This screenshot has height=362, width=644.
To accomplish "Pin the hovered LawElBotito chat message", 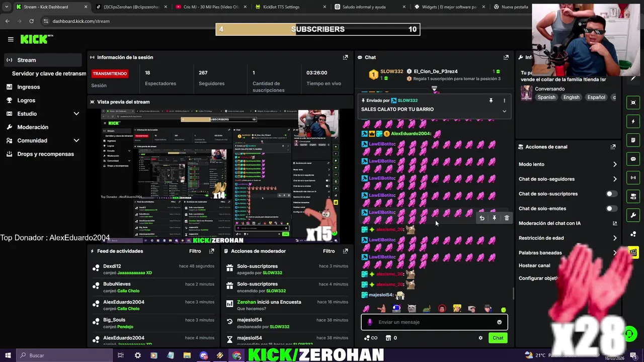I will point(494,218).
